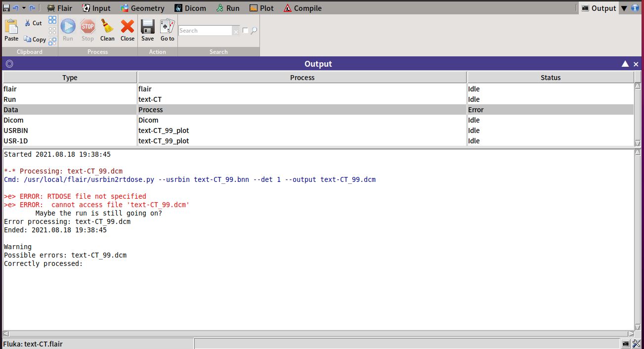Click the redo arrow icon
Image resolution: width=644 pixels, height=349 pixels.
32,7
